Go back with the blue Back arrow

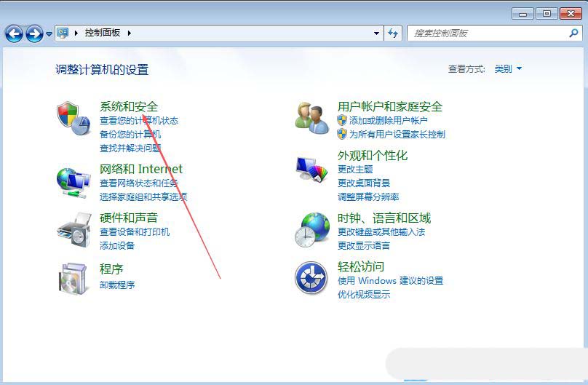[x=14, y=33]
